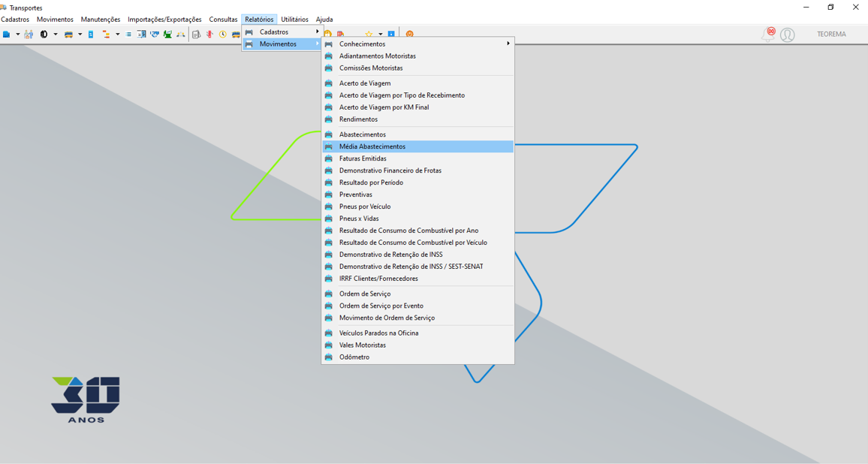
Task: Select Média Abastecimentos report
Action: [418, 146]
